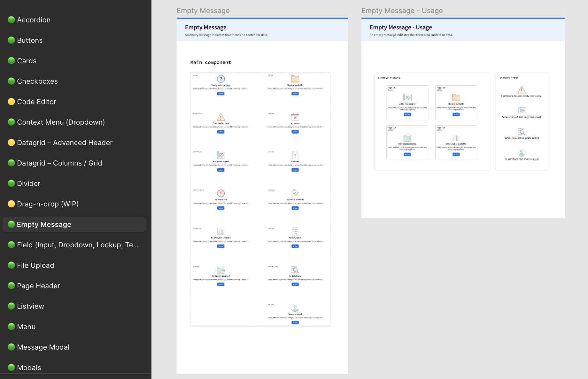Select the wallet icon in the No budget assigned widget
Screen dimensions: 588x379
click(407, 138)
